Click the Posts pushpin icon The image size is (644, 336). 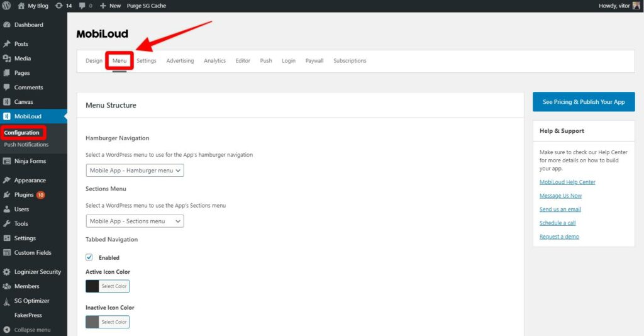coord(6,44)
